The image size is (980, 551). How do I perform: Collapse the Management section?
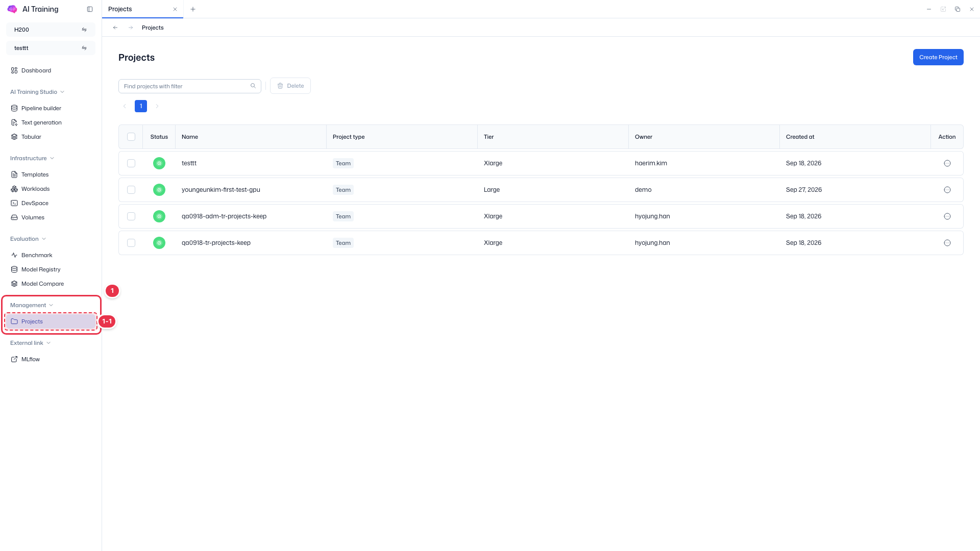[x=32, y=305]
